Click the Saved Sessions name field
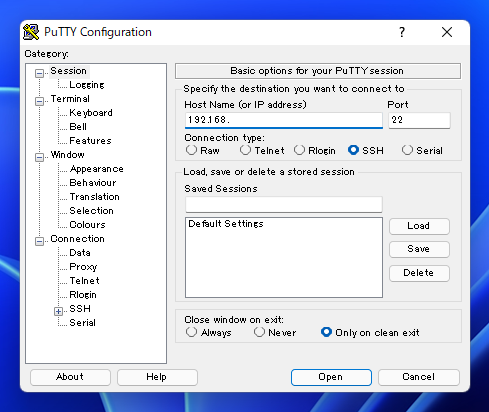 click(284, 204)
